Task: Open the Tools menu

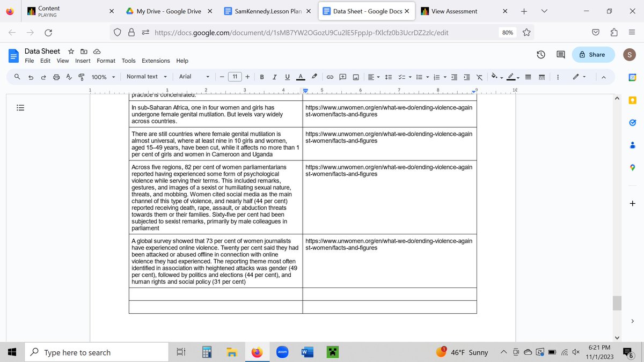Action: click(x=128, y=61)
